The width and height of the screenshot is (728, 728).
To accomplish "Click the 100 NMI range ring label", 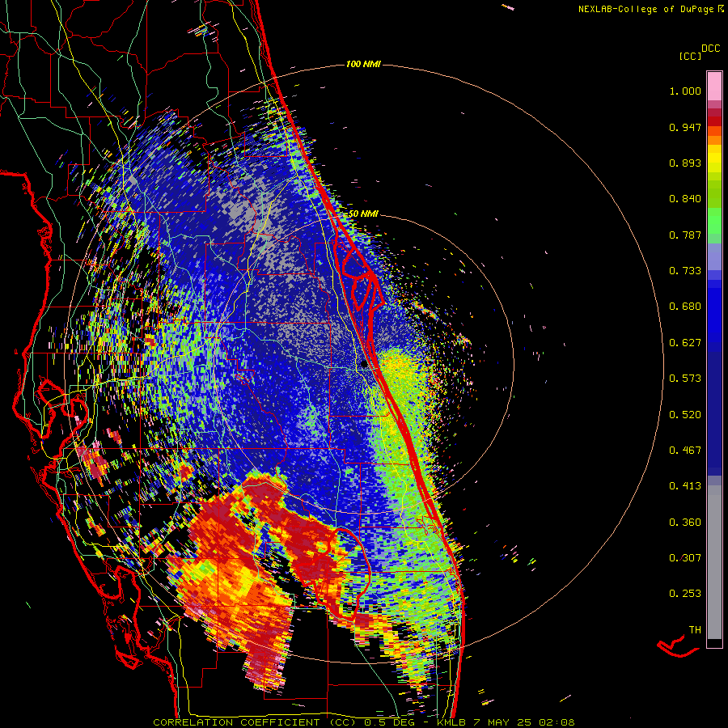I will click(363, 64).
